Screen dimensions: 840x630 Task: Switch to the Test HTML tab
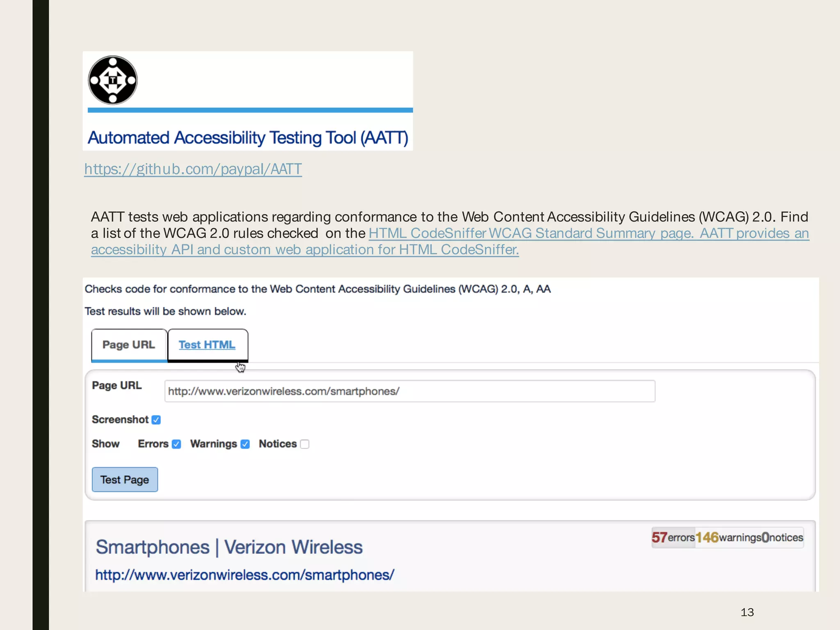point(207,345)
